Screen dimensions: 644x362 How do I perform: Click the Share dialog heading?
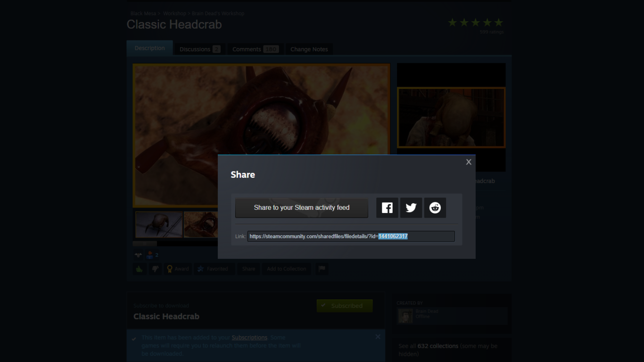coord(243,174)
